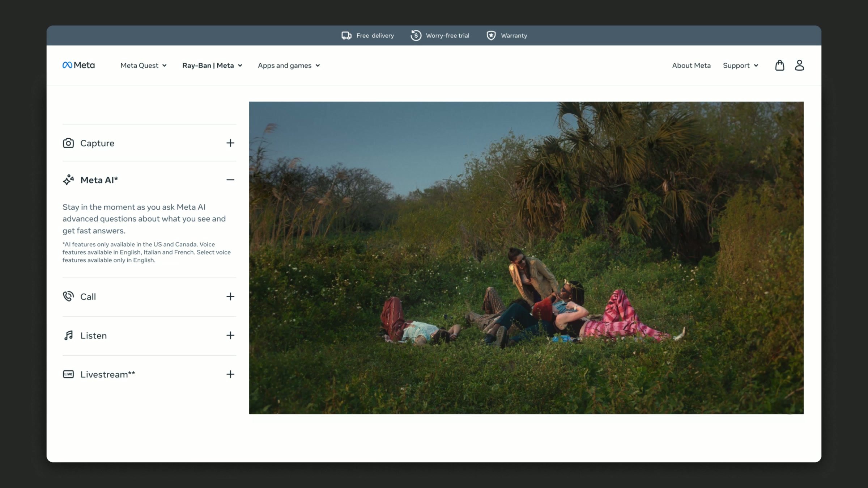Click the Capture camera icon
This screenshot has width=868, height=488.
[68, 143]
